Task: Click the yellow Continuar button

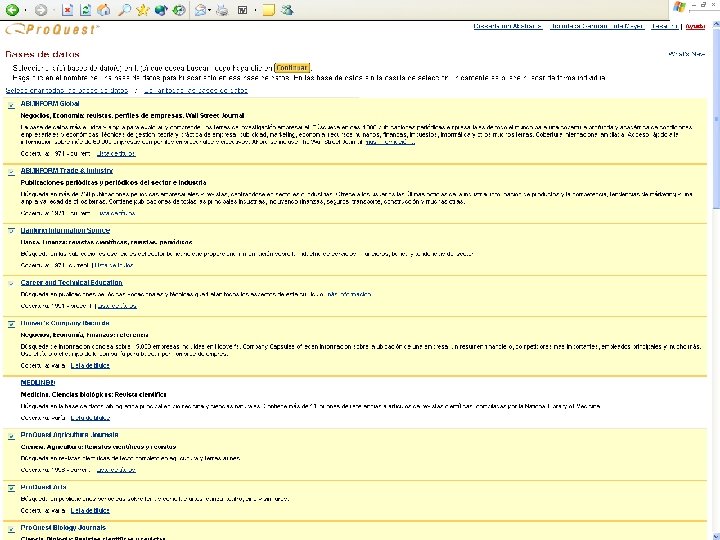Action: coord(292,68)
